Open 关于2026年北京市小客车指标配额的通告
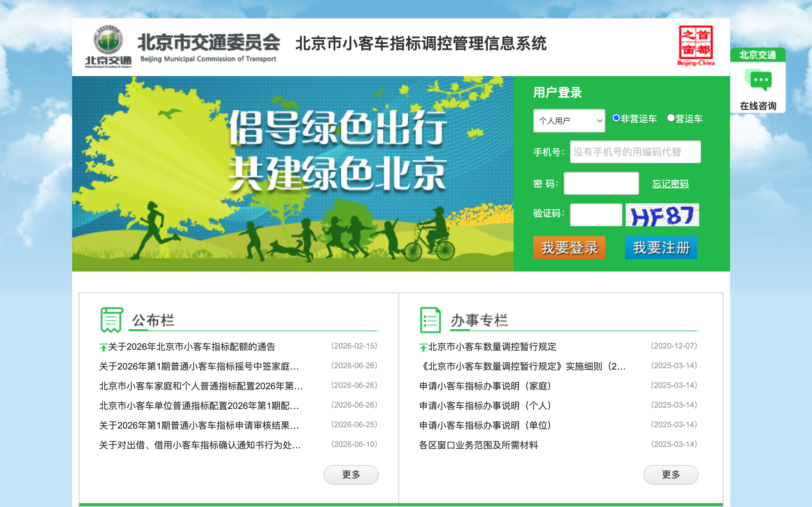The height and width of the screenshot is (507, 812). (x=192, y=347)
